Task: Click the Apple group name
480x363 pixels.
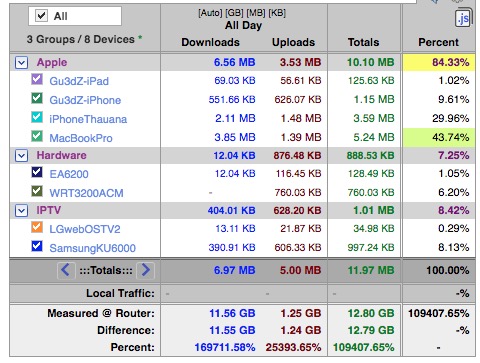Action: (x=52, y=62)
